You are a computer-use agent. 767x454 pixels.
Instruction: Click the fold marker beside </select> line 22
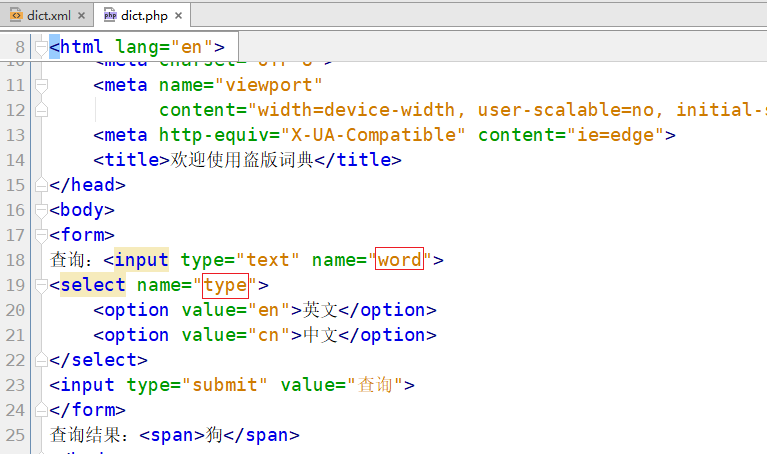41,360
